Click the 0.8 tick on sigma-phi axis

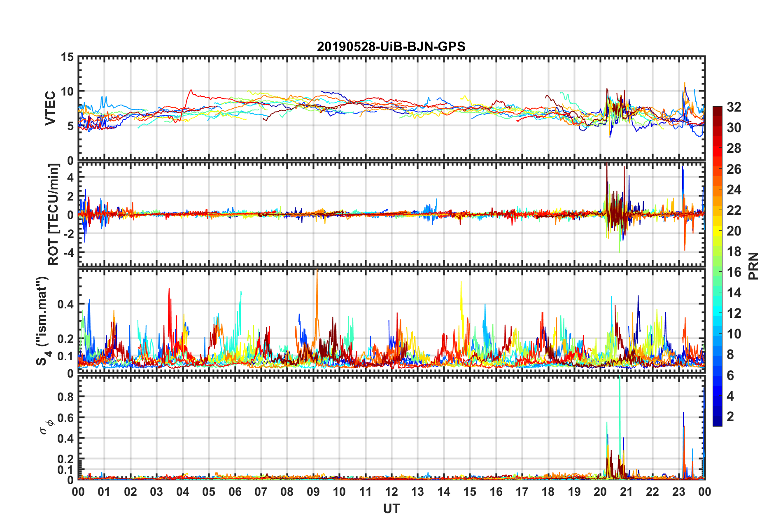point(66,397)
